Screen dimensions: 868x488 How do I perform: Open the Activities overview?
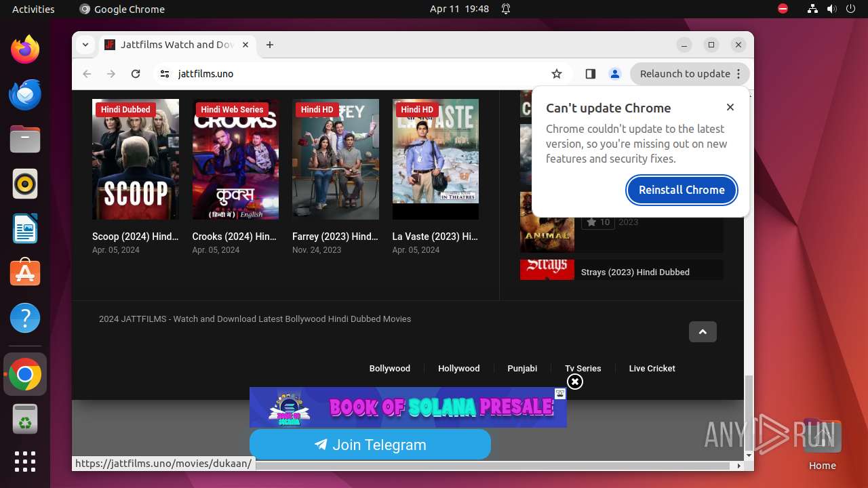tap(33, 9)
